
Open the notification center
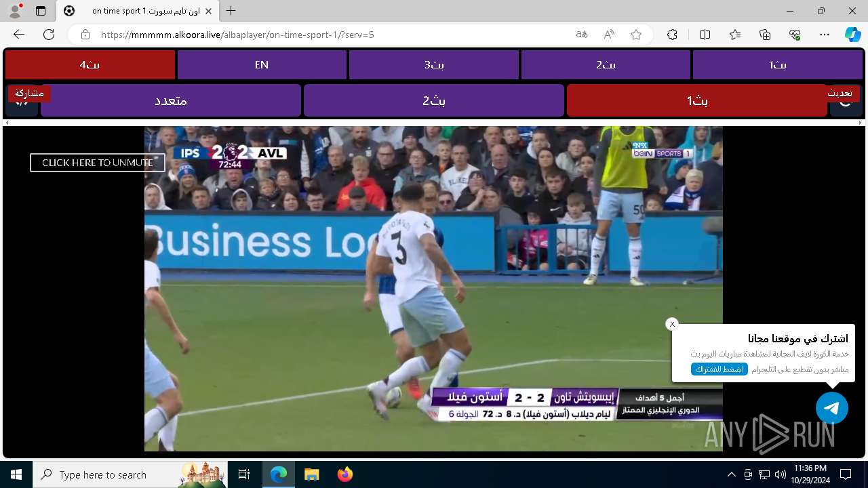846,474
